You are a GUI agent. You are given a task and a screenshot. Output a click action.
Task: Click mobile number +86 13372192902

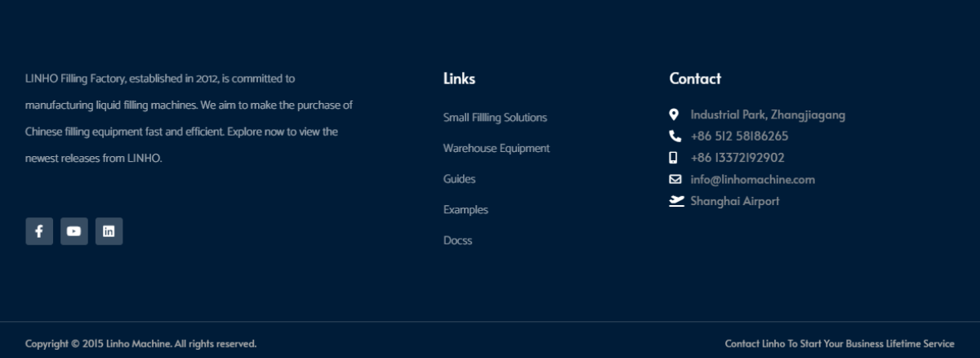tap(737, 158)
